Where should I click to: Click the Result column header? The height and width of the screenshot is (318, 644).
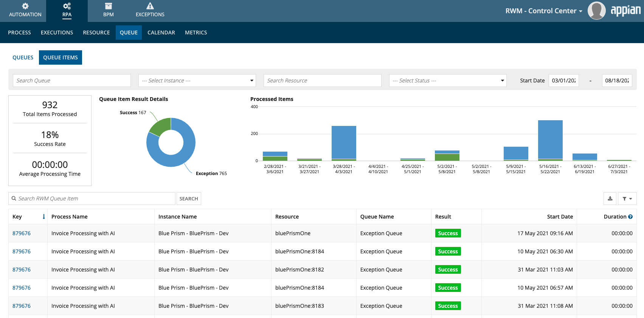point(443,217)
